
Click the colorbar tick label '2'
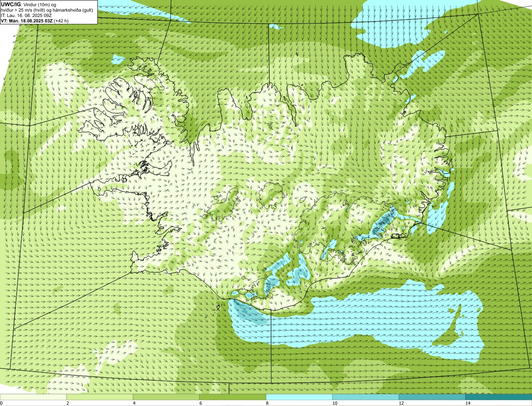click(67, 403)
